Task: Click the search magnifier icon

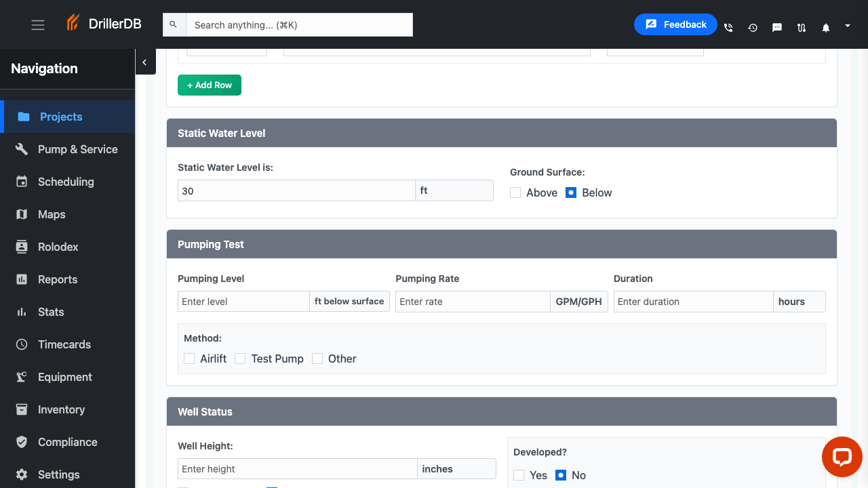Action: 174,24
